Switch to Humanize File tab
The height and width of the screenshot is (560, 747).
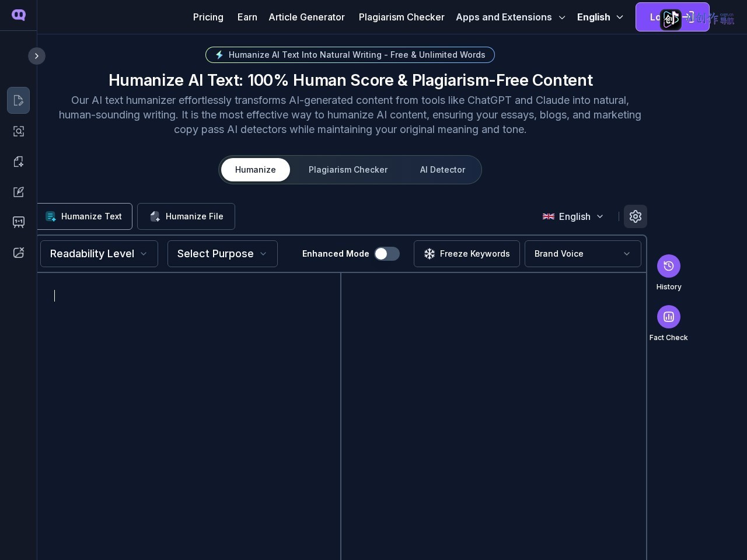pos(186,216)
